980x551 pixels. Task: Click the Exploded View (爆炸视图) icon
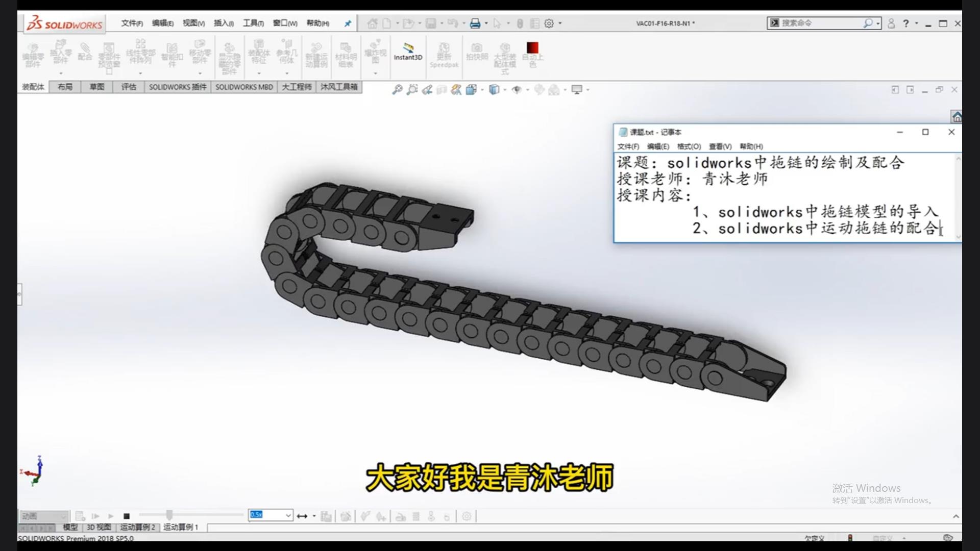(376, 52)
